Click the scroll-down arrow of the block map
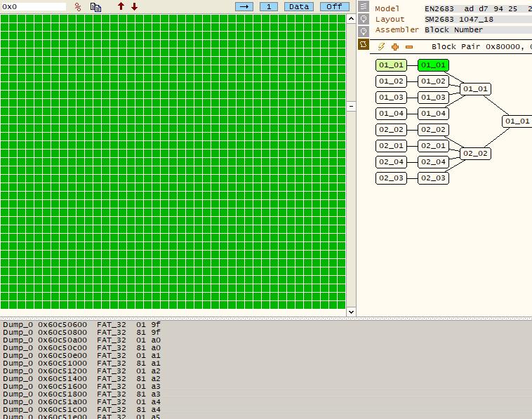This screenshot has width=532, height=419. point(351,312)
